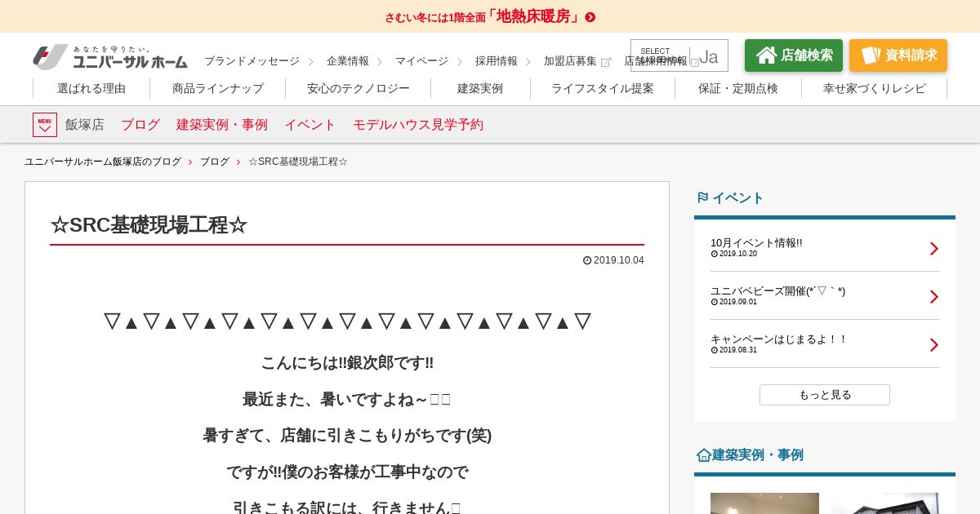Open the イベント store tab
Image resolution: width=980 pixels, height=514 pixels.
[x=310, y=125]
